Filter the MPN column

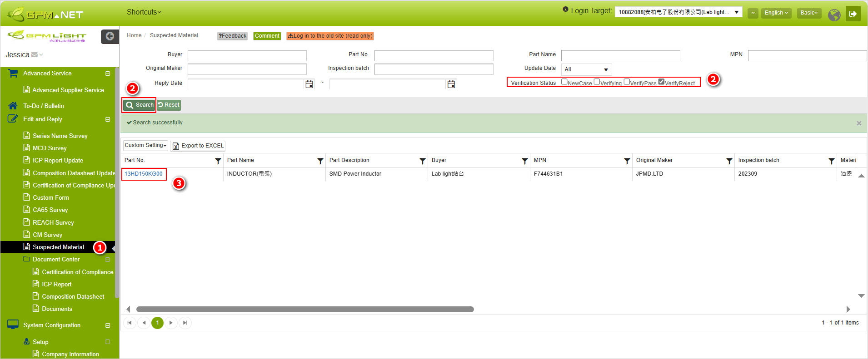[627, 161]
